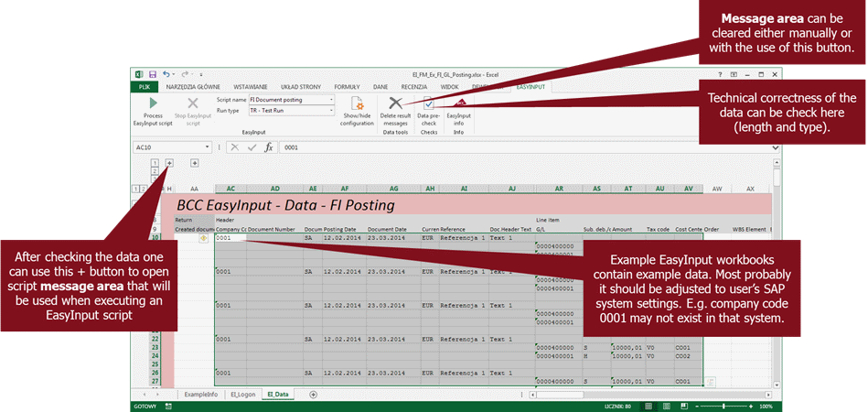Click Show/hide configuration icon
This screenshot has width=868, height=412.
(359, 103)
